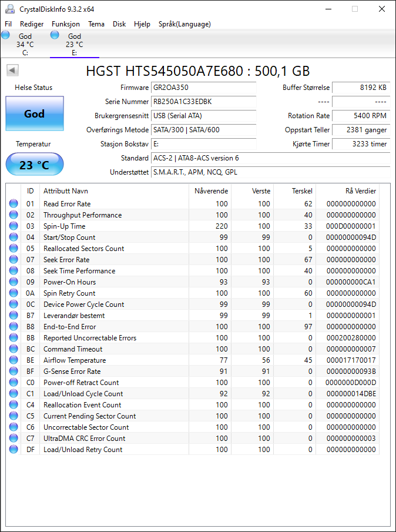Click the status orb next to Power-On Hours
396x532 pixels.
tap(14, 282)
